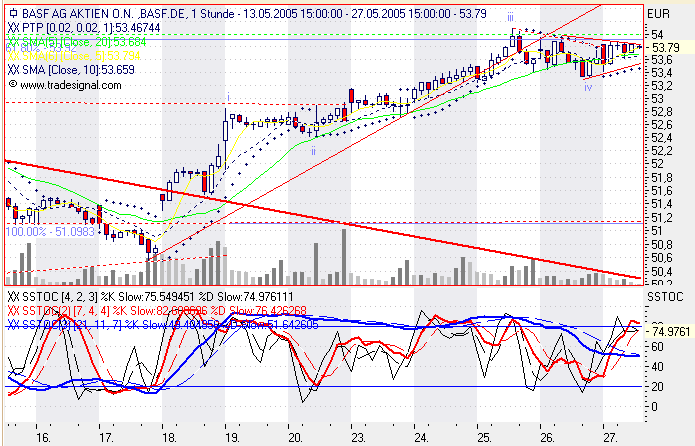Screen dimensions: 695x446
Task: Click date axis label '27.'
Action: coord(610,438)
